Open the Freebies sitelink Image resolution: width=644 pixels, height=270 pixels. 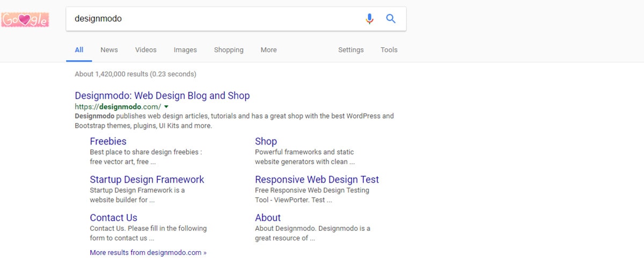point(108,141)
